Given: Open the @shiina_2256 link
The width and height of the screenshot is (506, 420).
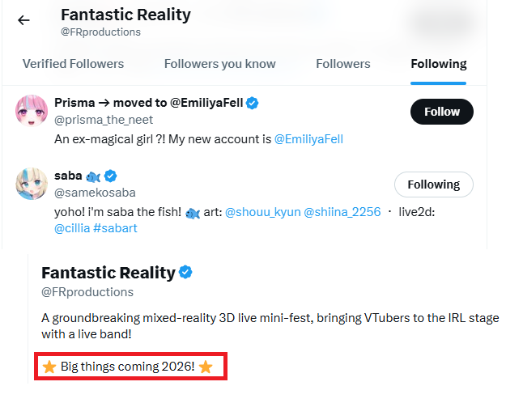Looking at the screenshot, I should [342, 212].
